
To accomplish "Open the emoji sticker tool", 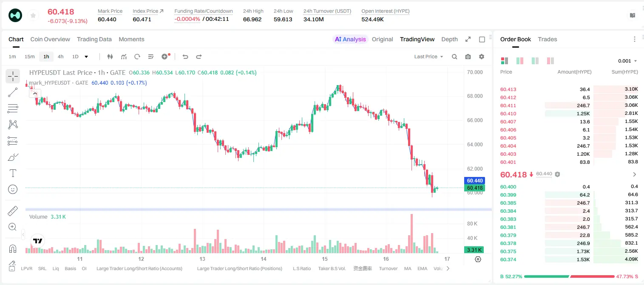I will coord(13,189).
